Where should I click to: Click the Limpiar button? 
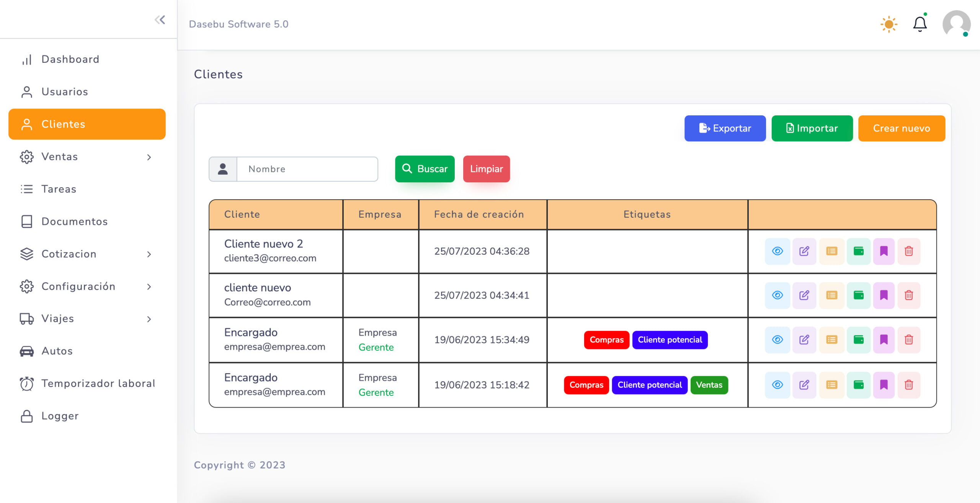pyautogui.click(x=486, y=169)
